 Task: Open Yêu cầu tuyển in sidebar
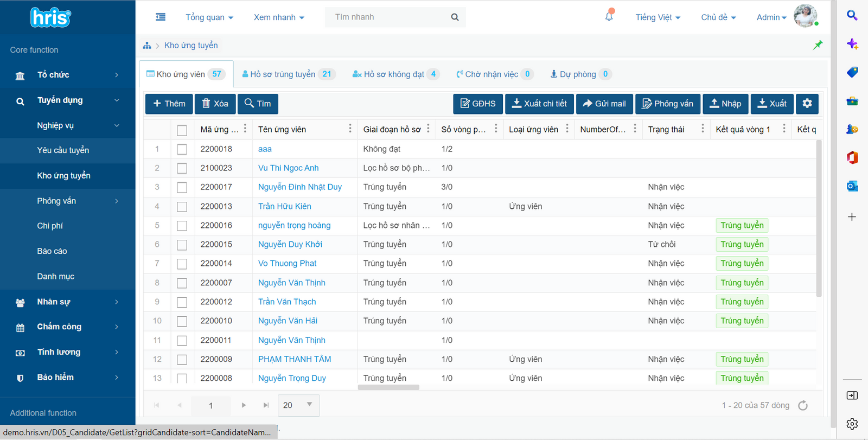(x=63, y=150)
